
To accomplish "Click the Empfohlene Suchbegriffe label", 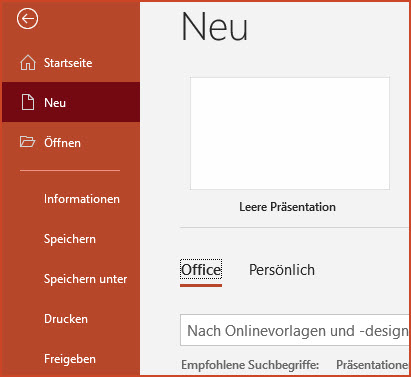I will pos(250,365).
